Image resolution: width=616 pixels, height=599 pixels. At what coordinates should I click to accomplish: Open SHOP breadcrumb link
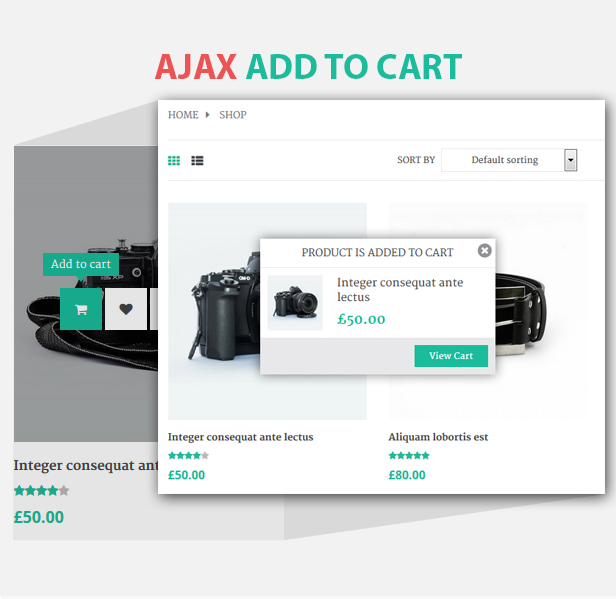pos(233,115)
